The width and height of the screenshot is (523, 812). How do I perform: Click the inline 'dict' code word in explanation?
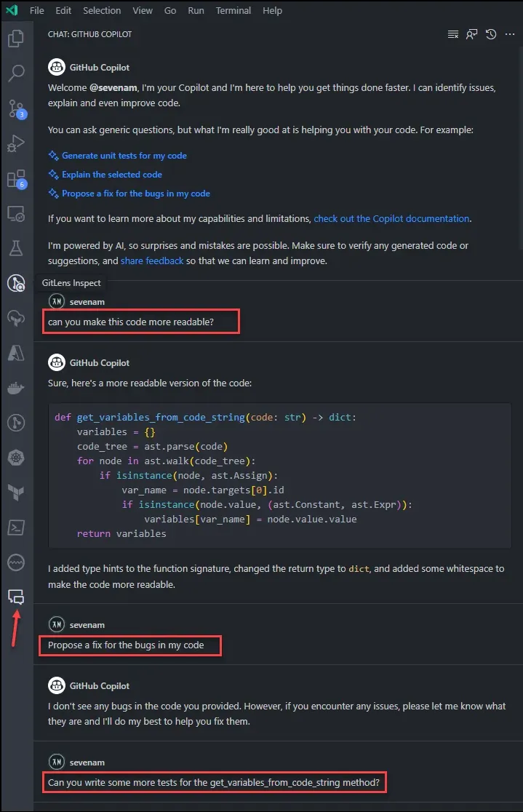pos(359,568)
